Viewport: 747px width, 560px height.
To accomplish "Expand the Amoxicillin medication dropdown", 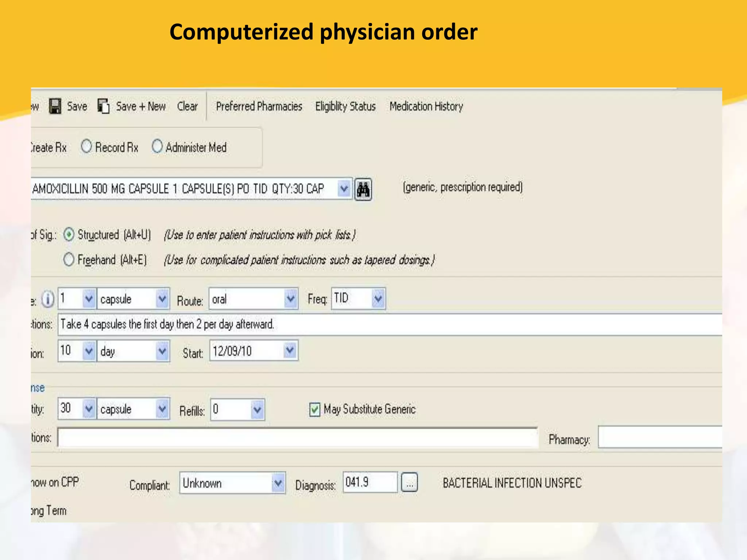I will pyautogui.click(x=344, y=189).
